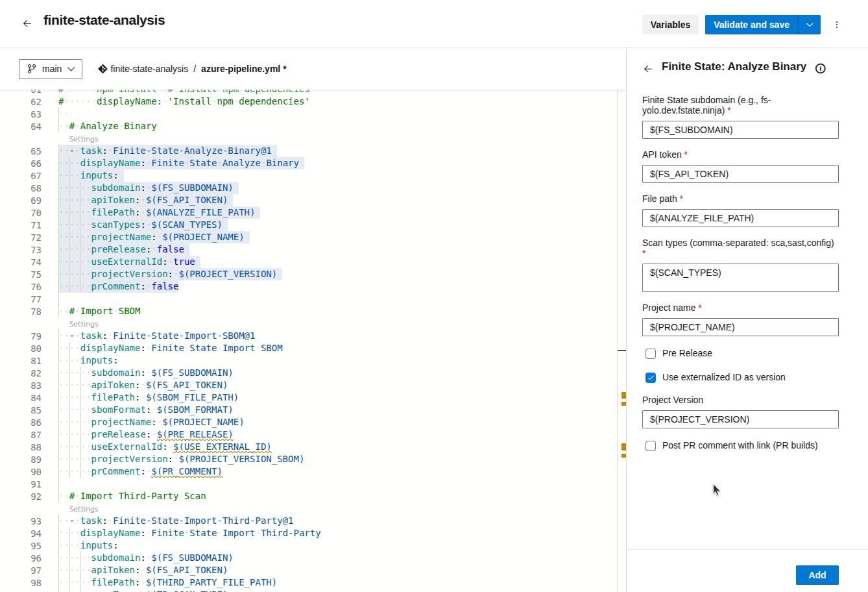The height and width of the screenshot is (592, 868).
Task: Click into the API token field
Action: 740,174
